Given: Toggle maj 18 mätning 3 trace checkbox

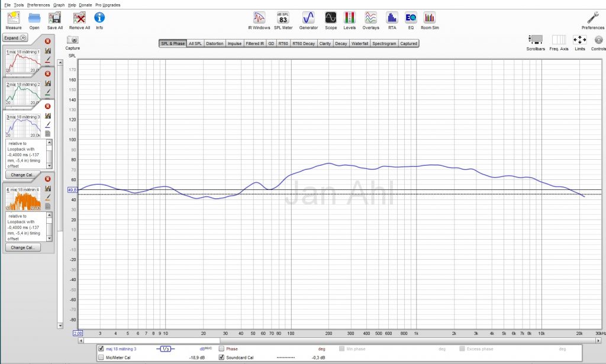Looking at the screenshot, I should click(101, 349).
